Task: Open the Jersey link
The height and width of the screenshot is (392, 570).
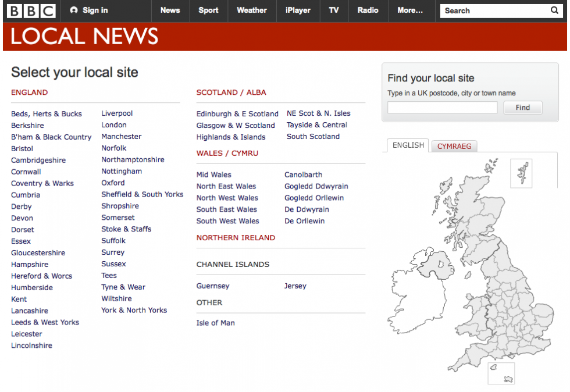Action: coord(295,286)
